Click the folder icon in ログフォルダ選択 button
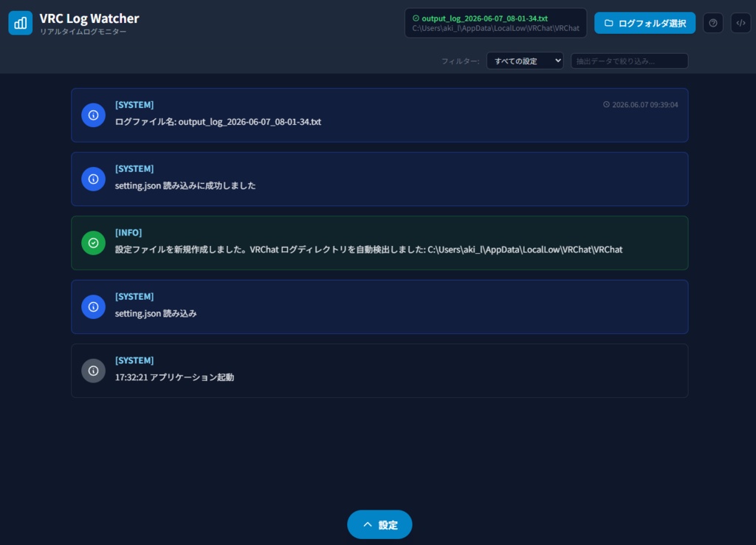The image size is (756, 545). click(609, 23)
